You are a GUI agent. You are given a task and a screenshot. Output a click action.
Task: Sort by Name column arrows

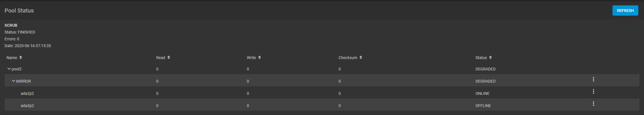point(21,57)
